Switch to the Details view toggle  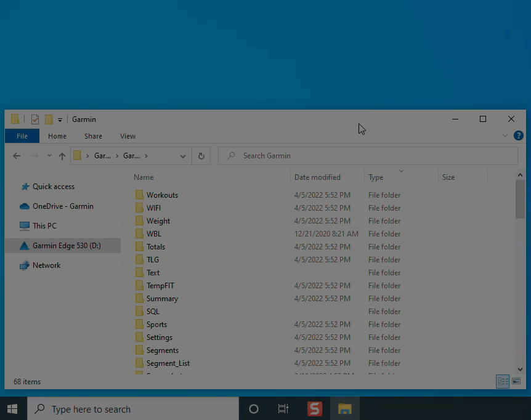[503, 382]
